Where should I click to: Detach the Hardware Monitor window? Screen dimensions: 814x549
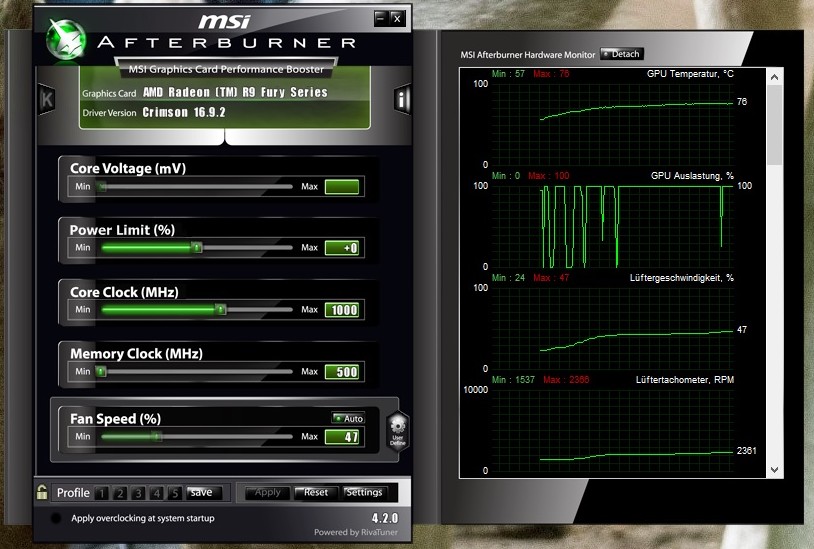621,54
